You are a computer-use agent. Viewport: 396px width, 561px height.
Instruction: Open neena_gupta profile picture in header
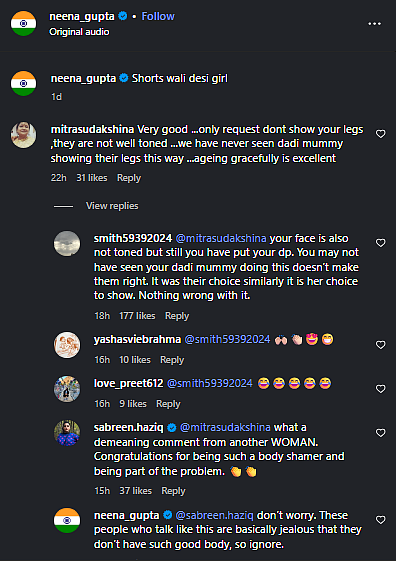(x=24, y=24)
